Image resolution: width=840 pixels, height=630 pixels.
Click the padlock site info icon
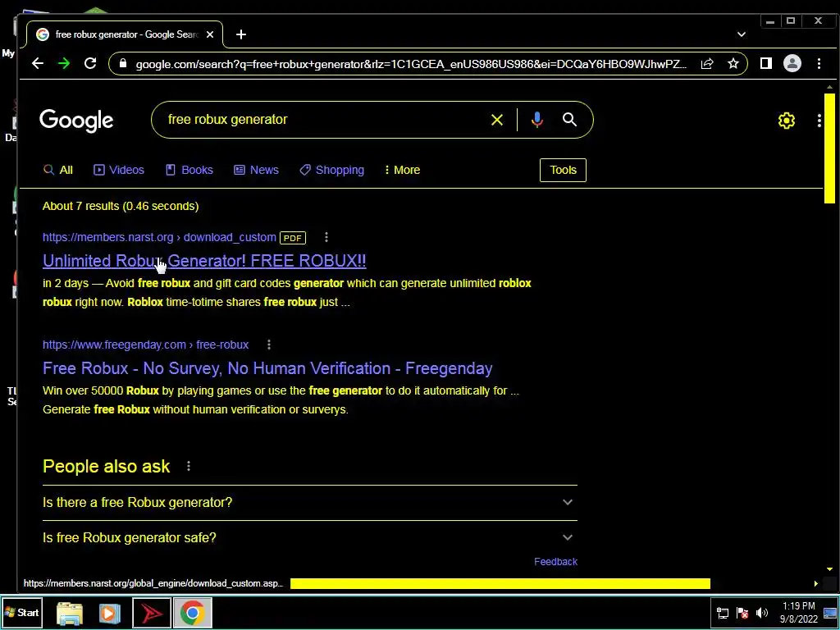pyautogui.click(x=123, y=64)
